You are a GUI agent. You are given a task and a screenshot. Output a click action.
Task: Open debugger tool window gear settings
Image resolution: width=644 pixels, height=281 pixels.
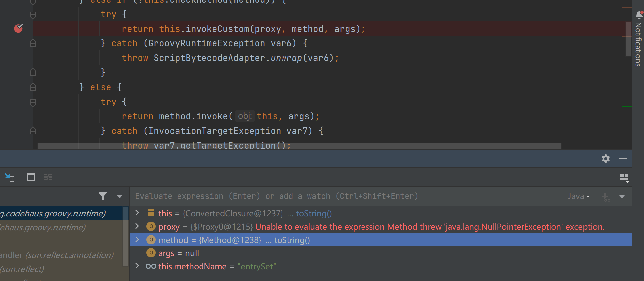(605, 159)
